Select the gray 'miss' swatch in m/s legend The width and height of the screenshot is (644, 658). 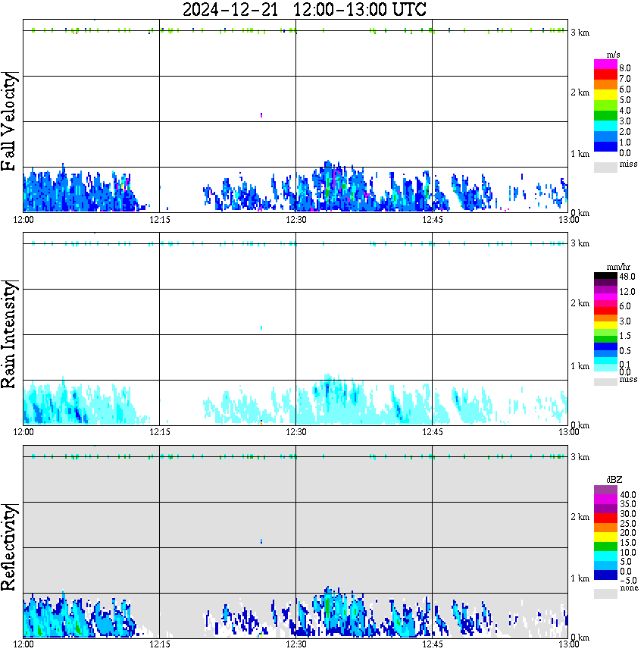605,167
